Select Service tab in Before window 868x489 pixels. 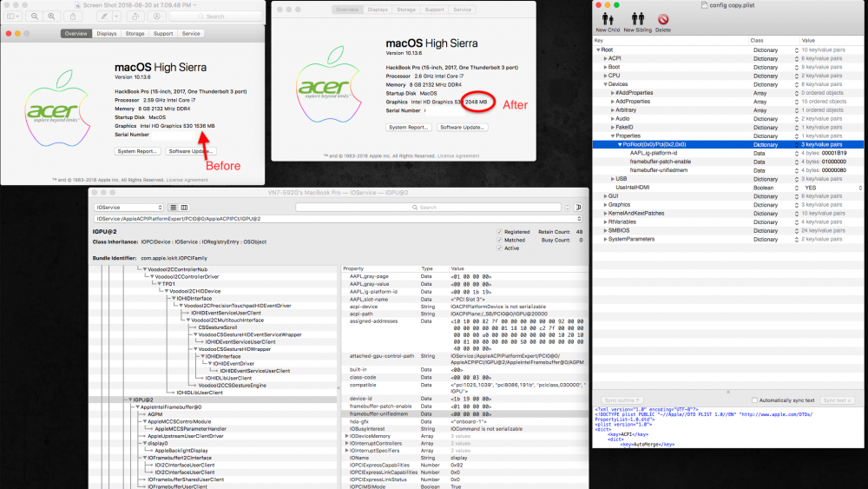[x=190, y=34]
